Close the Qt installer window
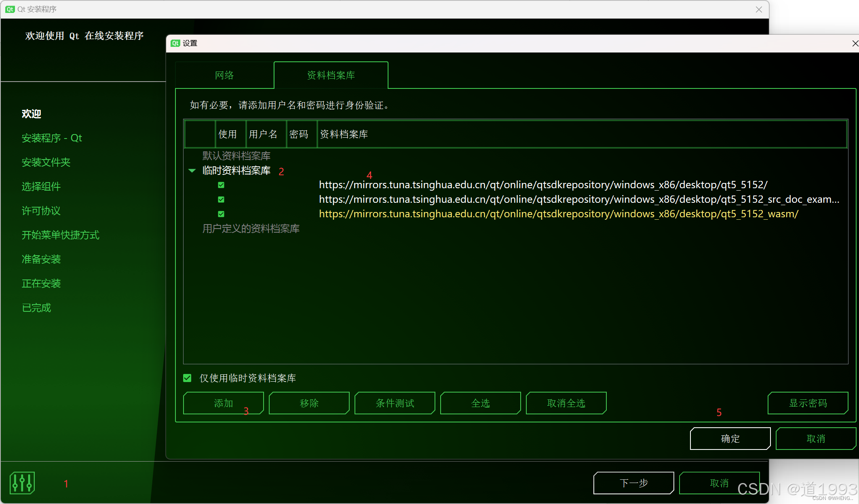 coord(759,9)
